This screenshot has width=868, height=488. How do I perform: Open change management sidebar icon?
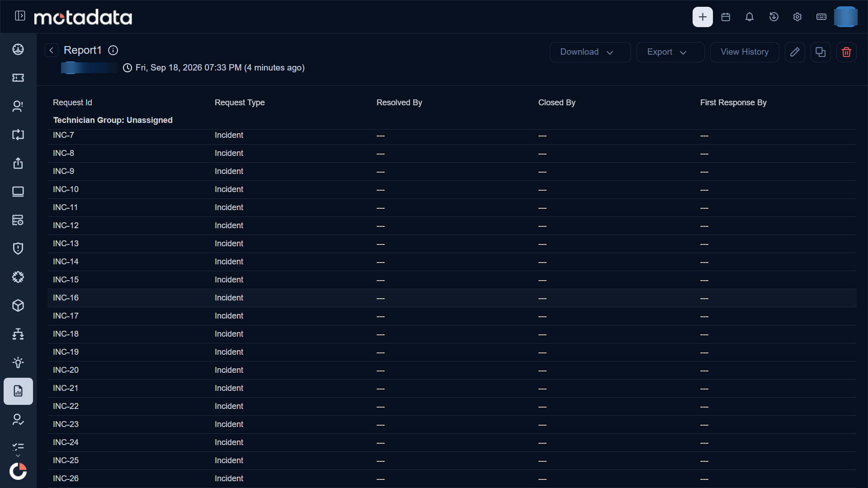click(18, 135)
